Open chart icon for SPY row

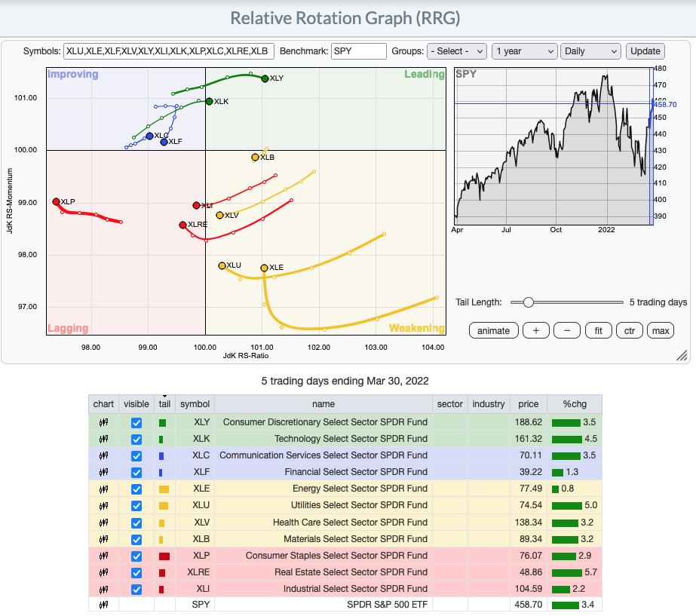tap(103, 605)
